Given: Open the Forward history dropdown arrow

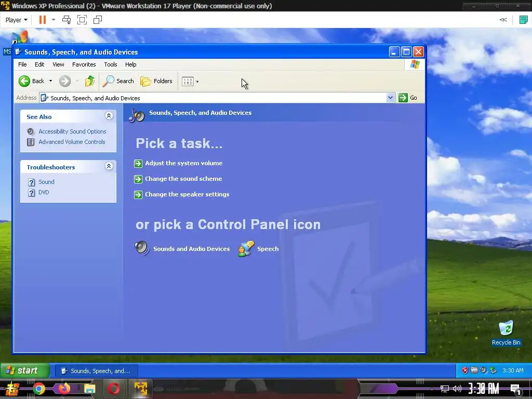Looking at the screenshot, I should pyautogui.click(x=77, y=81).
